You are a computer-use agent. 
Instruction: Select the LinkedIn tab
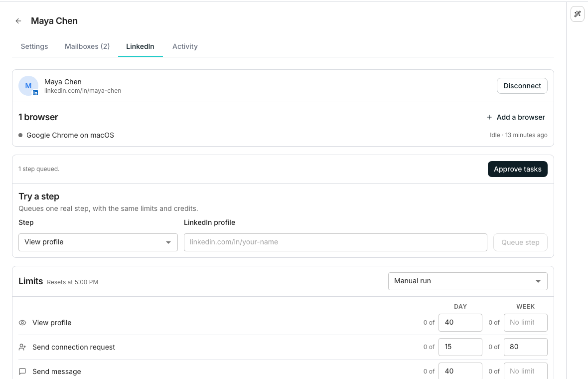140,46
